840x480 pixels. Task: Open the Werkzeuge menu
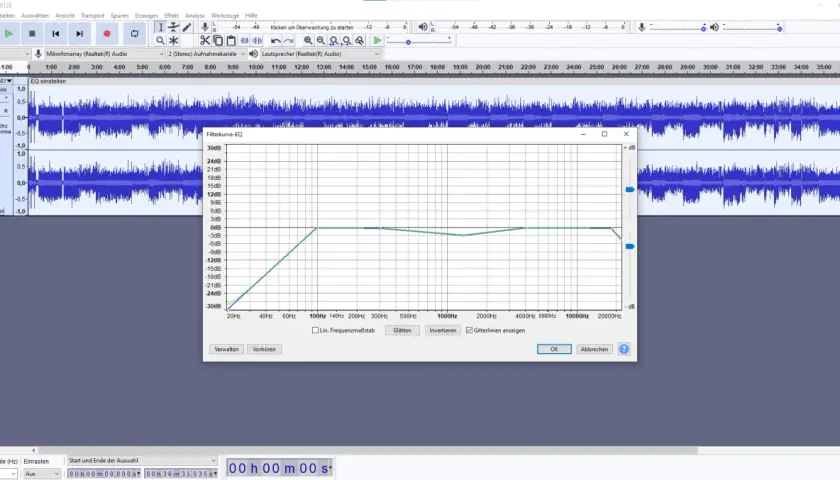coord(225,16)
